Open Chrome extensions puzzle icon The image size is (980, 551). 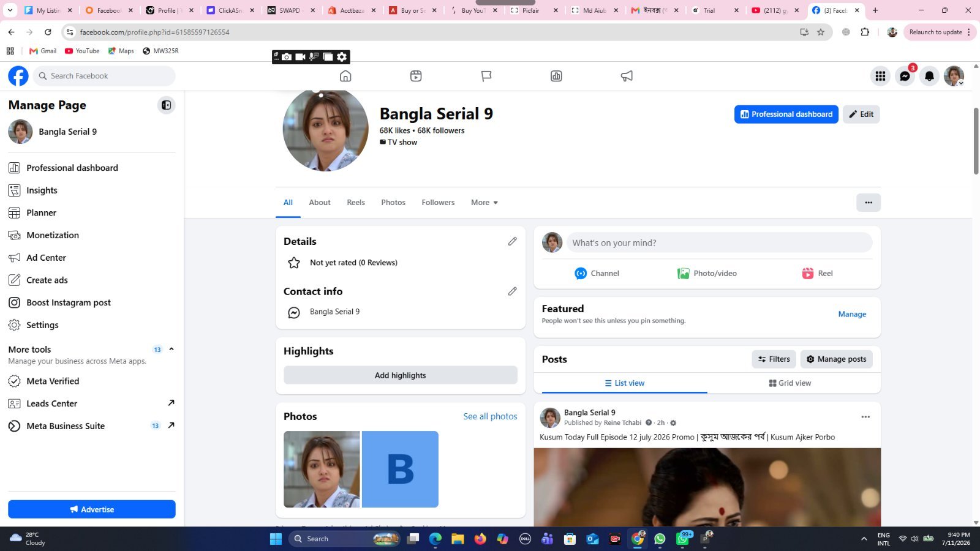(x=865, y=32)
